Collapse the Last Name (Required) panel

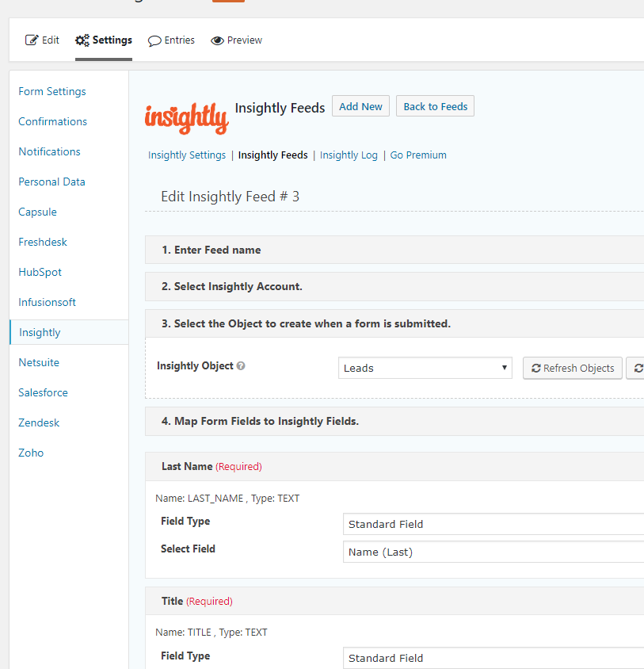(394, 466)
